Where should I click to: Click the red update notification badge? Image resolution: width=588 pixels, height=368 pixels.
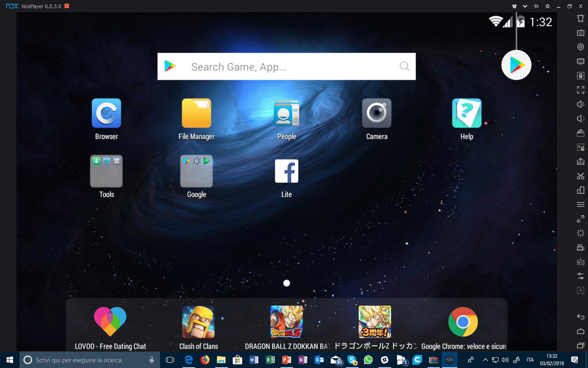click(67, 6)
